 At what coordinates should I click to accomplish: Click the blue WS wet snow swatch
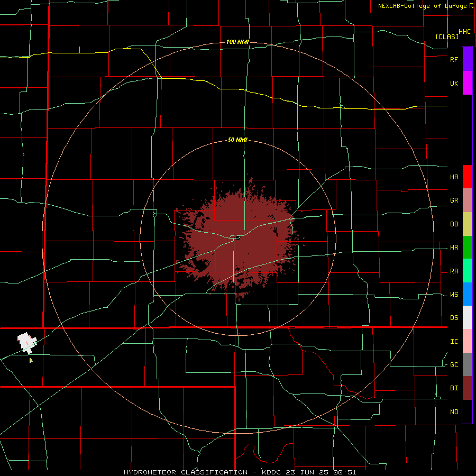[x=467, y=294]
